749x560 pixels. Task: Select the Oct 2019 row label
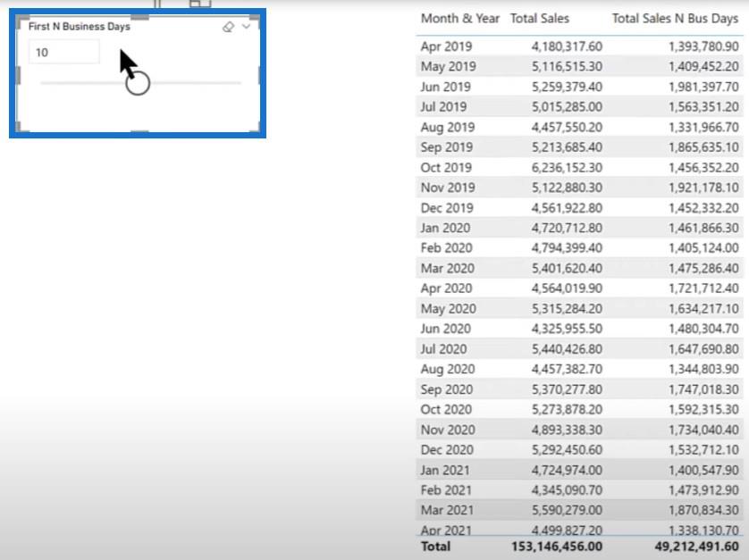coord(446,168)
